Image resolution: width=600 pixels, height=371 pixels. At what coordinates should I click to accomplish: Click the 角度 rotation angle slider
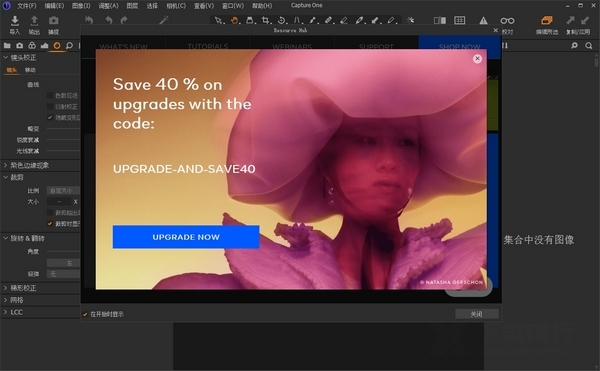coord(63,252)
